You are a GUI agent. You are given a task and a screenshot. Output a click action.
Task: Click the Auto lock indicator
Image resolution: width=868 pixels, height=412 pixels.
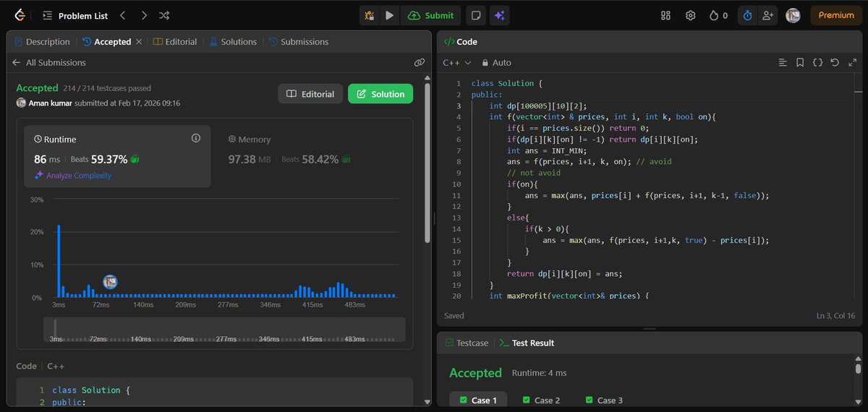496,63
